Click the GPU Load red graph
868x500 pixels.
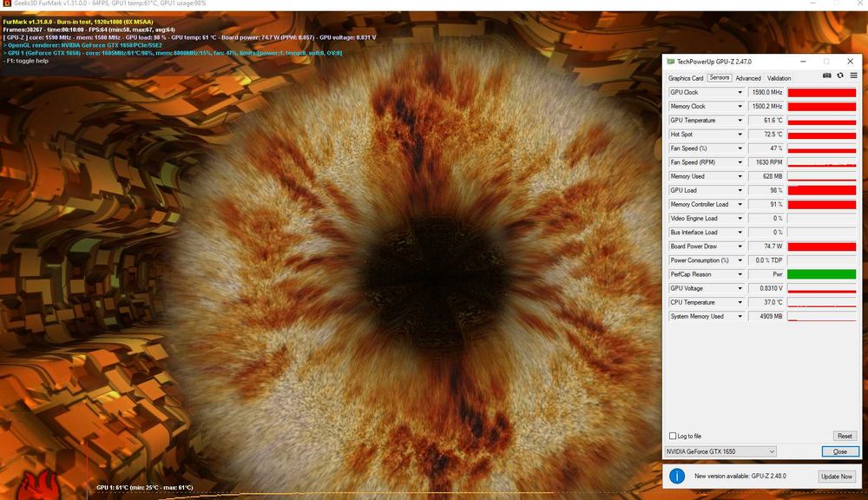pyautogui.click(x=821, y=190)
